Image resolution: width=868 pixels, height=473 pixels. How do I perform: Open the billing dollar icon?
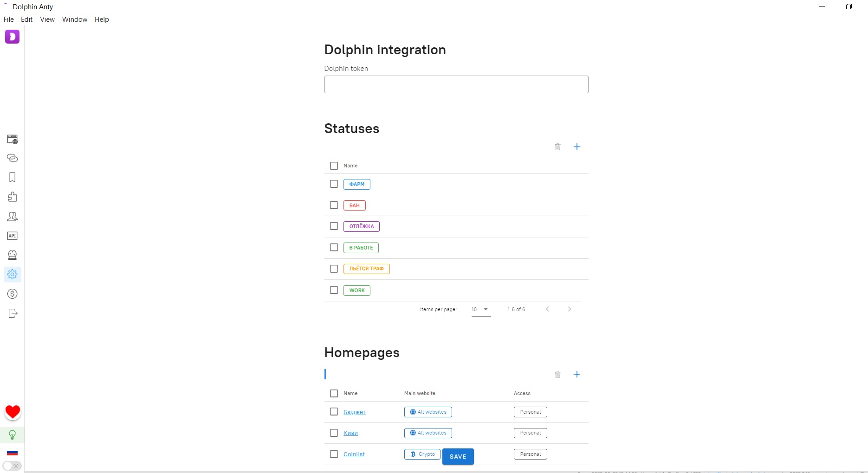(13, 294)
